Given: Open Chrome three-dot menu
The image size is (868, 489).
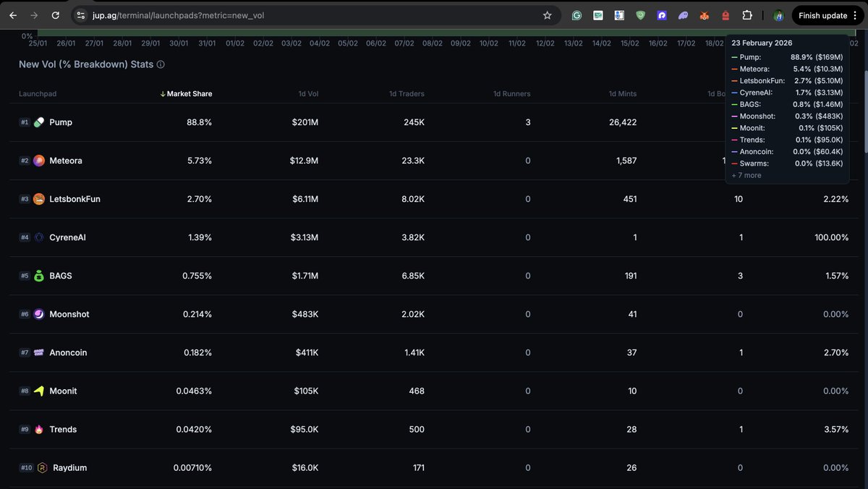Looking at the screenshot, I should tap(854, 15).
